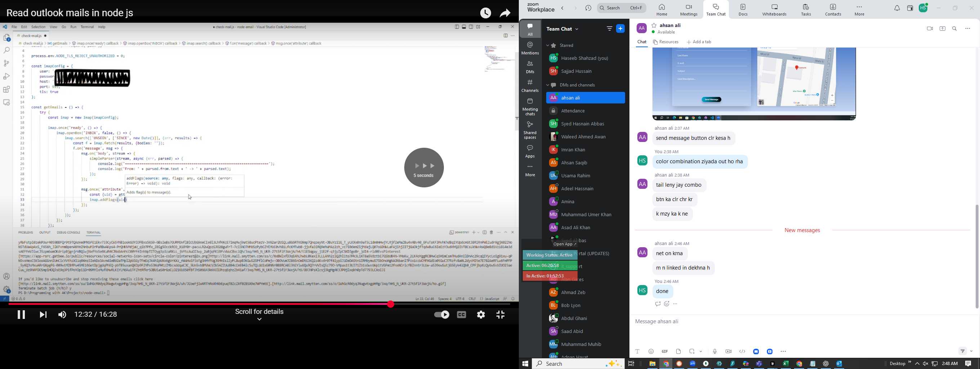Screen dimensions: 980x369
Task: Open the Home tab in Zoom Workplace
Action: [x=662, y=10]
